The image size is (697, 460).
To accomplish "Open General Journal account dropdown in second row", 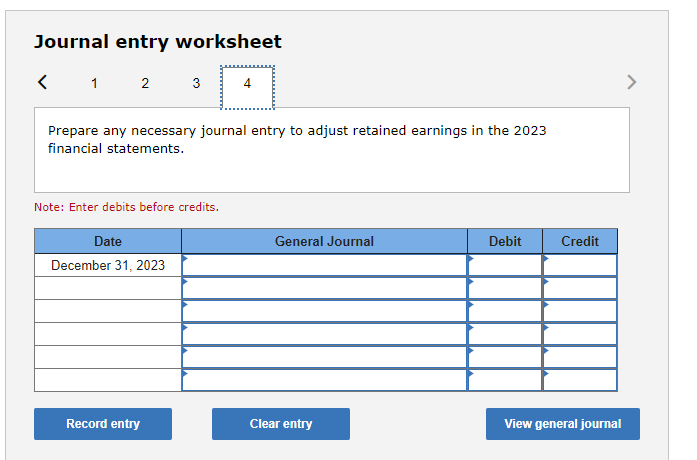I will pyautogui.click(x=324, y=288).
